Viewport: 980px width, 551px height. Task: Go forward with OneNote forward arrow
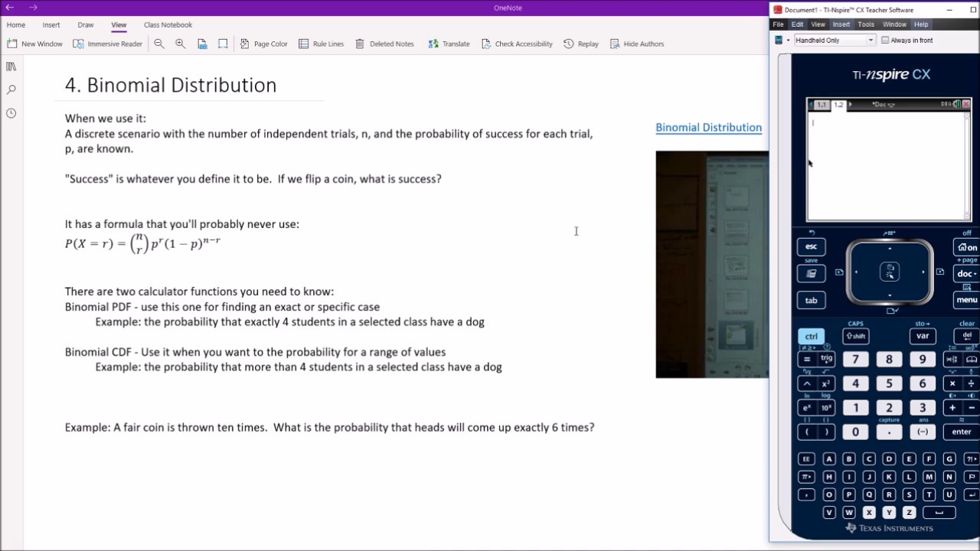coord(33,8)
